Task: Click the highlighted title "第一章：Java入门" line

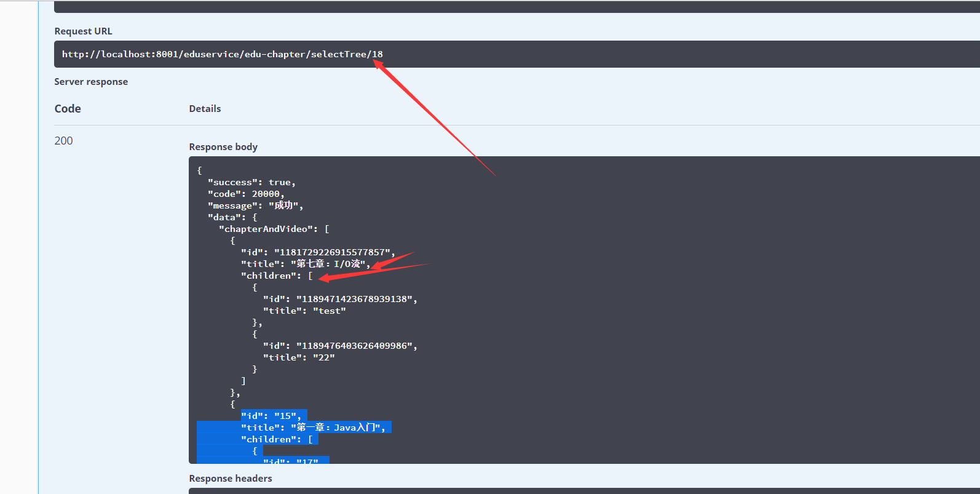Action: [313, 428]
